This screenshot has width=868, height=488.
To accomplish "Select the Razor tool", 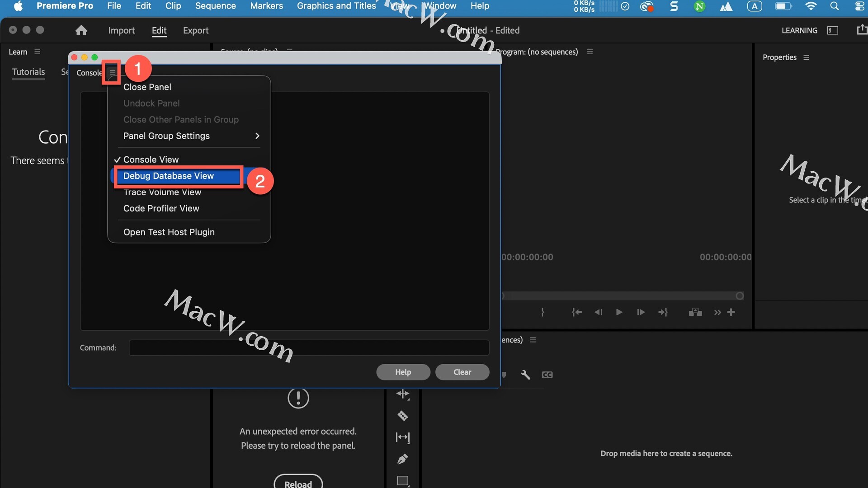I will (402, 416).
